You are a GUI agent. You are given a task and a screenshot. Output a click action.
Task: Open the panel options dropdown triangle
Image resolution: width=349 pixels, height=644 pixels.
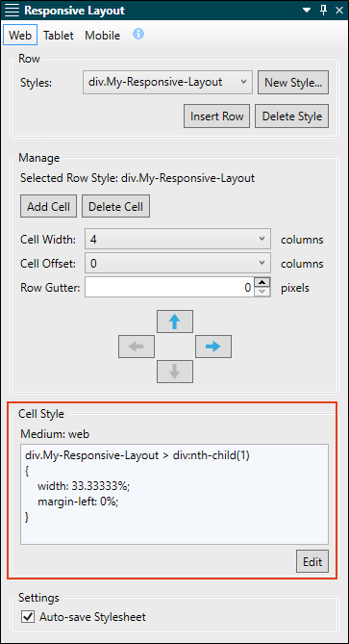point(307,11)
